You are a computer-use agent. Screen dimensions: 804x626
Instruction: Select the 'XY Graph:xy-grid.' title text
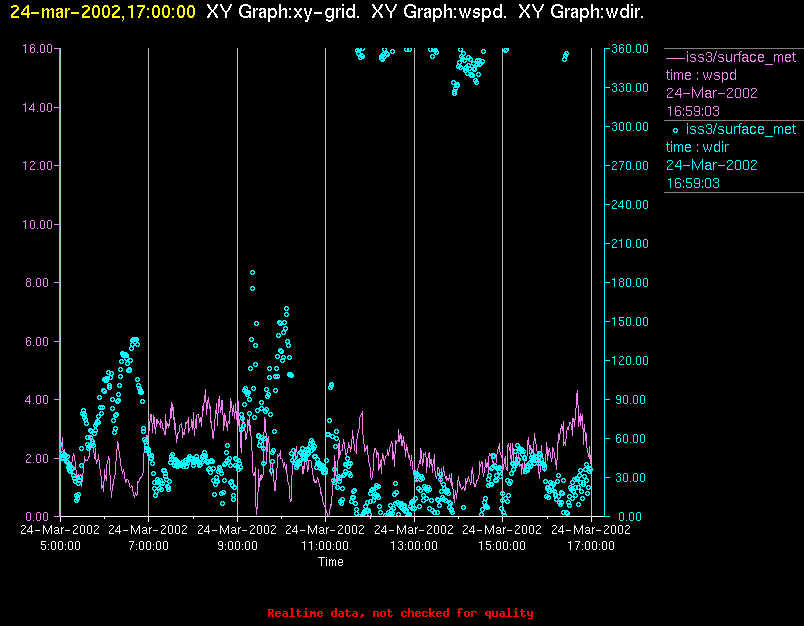(283, 12)
